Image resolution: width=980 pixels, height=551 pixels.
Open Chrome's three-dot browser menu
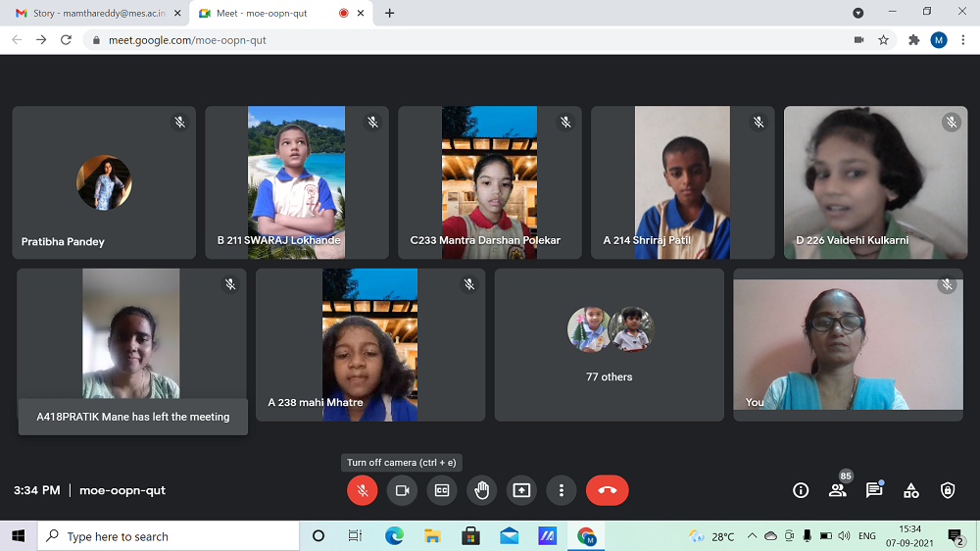click(x=962, y=40)
